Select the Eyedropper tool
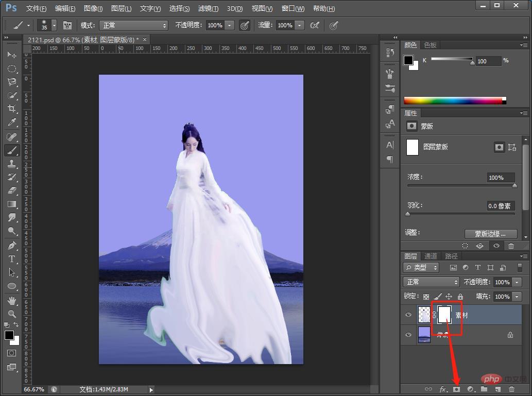 (11, 123)
